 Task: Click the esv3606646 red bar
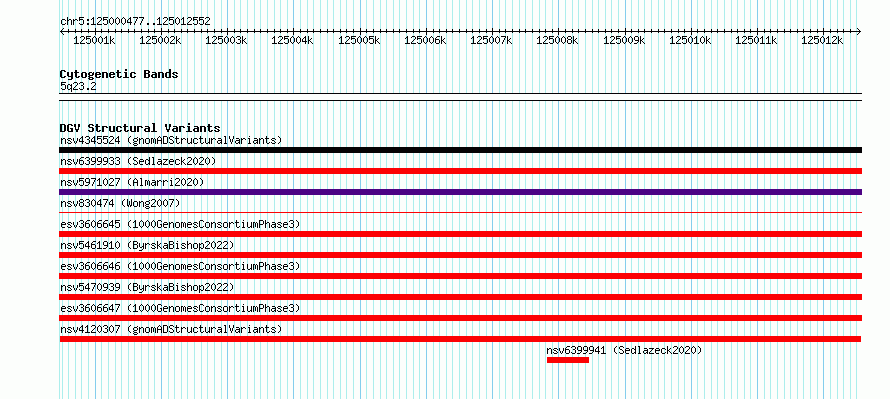click(x=460, y=276)
